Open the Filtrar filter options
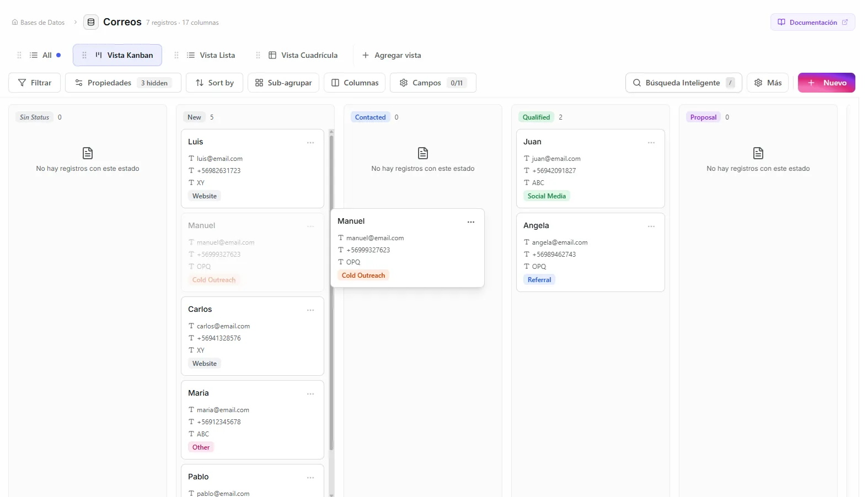Image resolution: width=868 pixels, height=497 pixels. [x=35, y=83]
